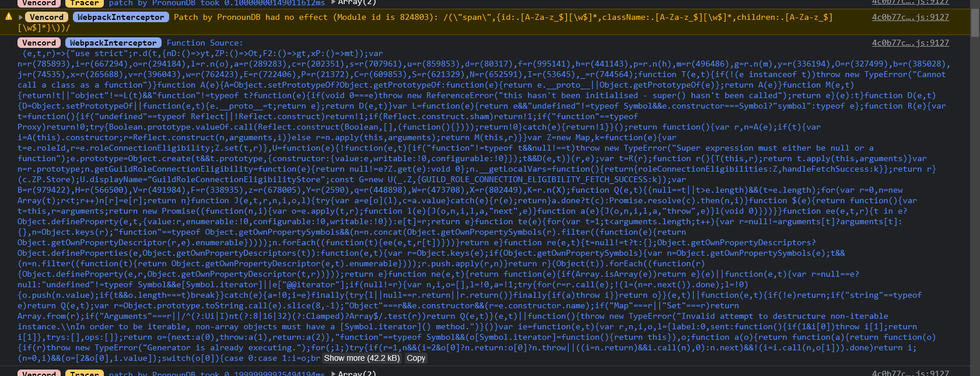The height and width of the screenshot is (376, 980).
Task: Click 'Show more (42.2 kB)' button
Action: click(362, 358)
